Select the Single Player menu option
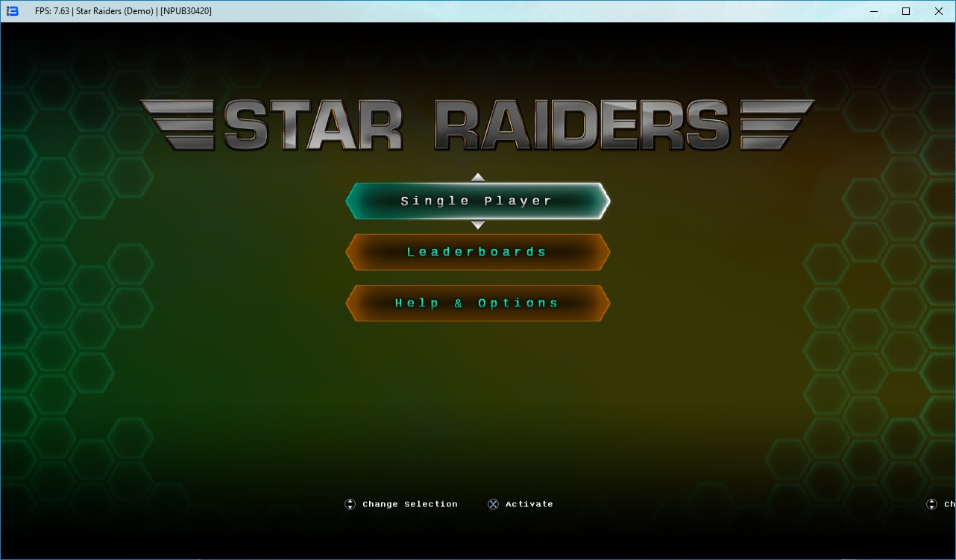The image size is (956, 560). point(477,201)
